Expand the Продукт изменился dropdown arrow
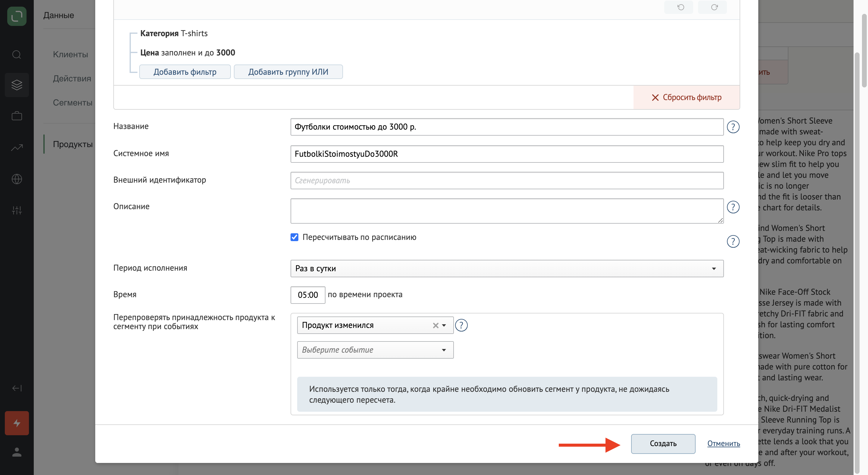Viewport: 868px width, 475px height. pos(444,326)
